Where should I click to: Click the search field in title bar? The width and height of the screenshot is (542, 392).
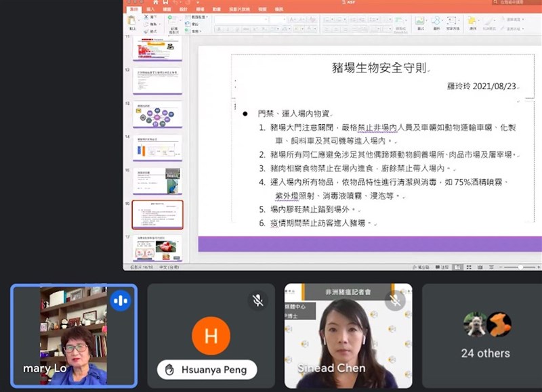[517, 2]
